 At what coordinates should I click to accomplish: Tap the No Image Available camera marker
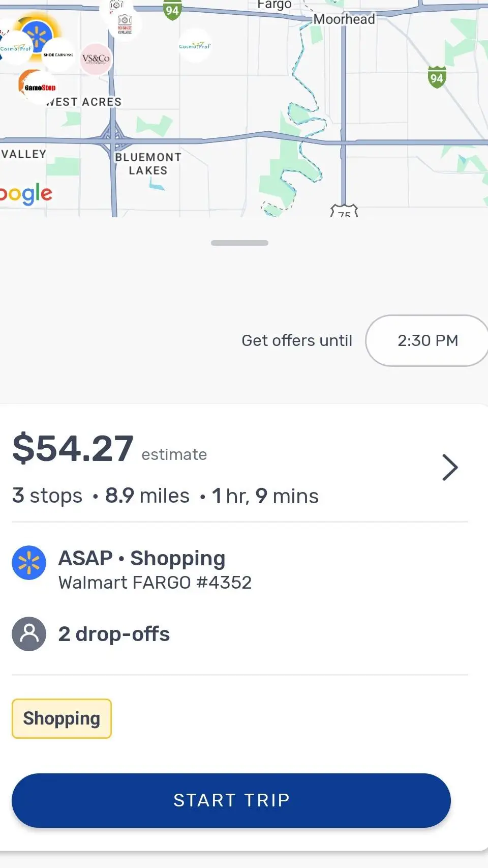pyautogui.click(x=125, y=23)
